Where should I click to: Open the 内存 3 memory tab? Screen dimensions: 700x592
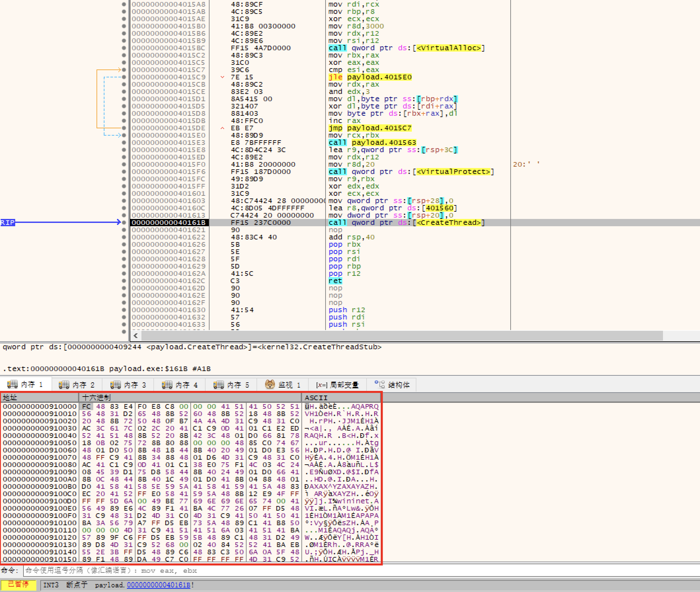pyautogui.click(x=129, y=385)
